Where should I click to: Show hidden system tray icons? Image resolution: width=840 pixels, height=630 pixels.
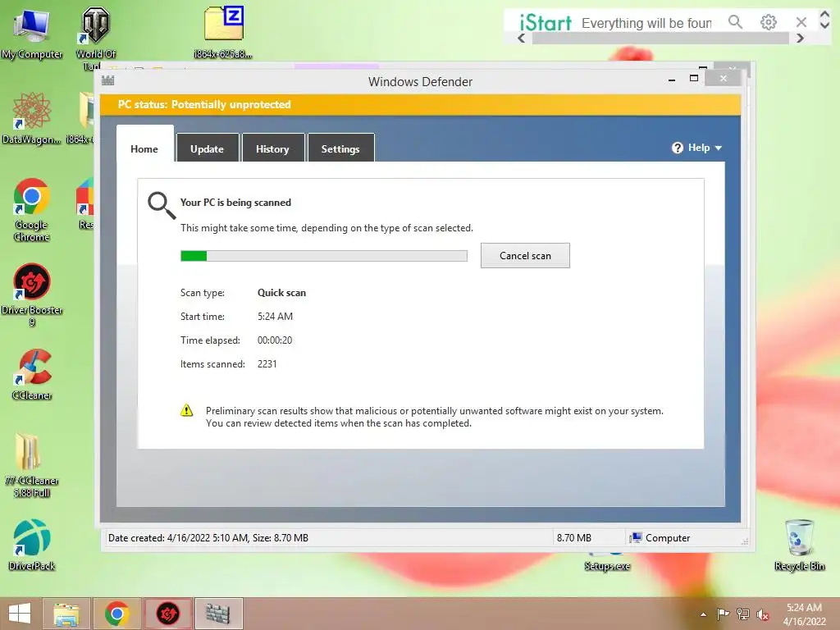tap(703, 614)
